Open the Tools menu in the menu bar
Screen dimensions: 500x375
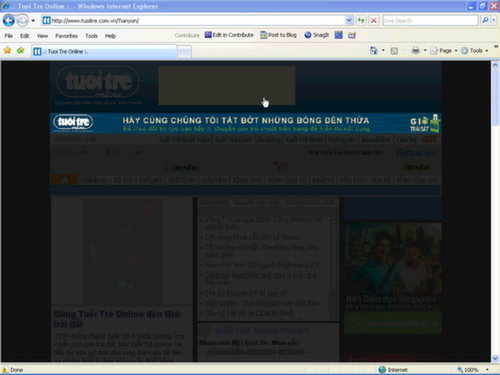pos(91,36)
